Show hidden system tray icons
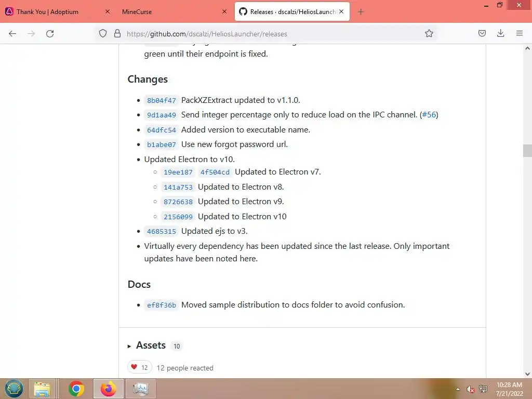The height and width of the screenshot is (399, 532). pos(458,389)
